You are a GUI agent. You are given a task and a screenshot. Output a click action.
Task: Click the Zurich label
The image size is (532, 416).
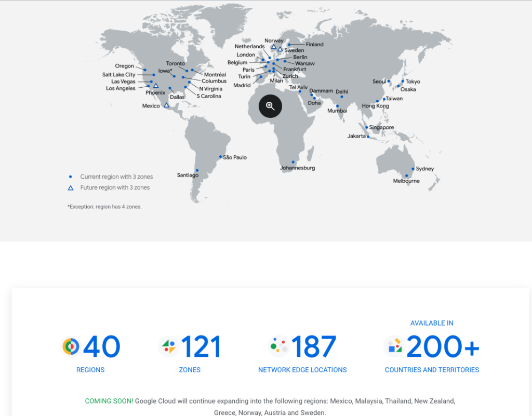[x=290, y=76]
